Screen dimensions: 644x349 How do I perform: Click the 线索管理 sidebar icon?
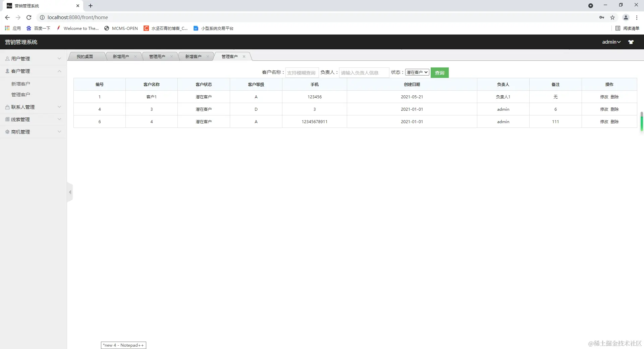point(7,119)
